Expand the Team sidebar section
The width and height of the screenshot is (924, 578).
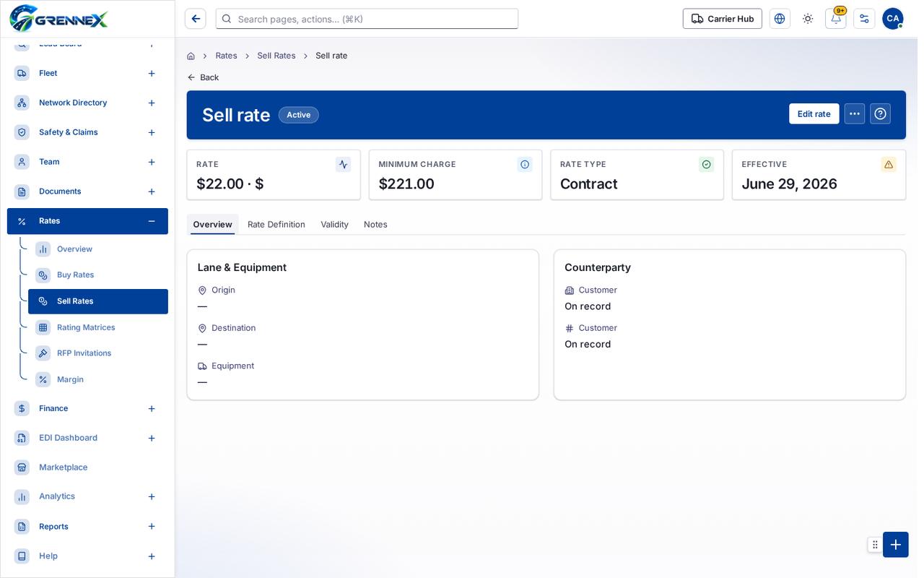(x=152, y=162)
